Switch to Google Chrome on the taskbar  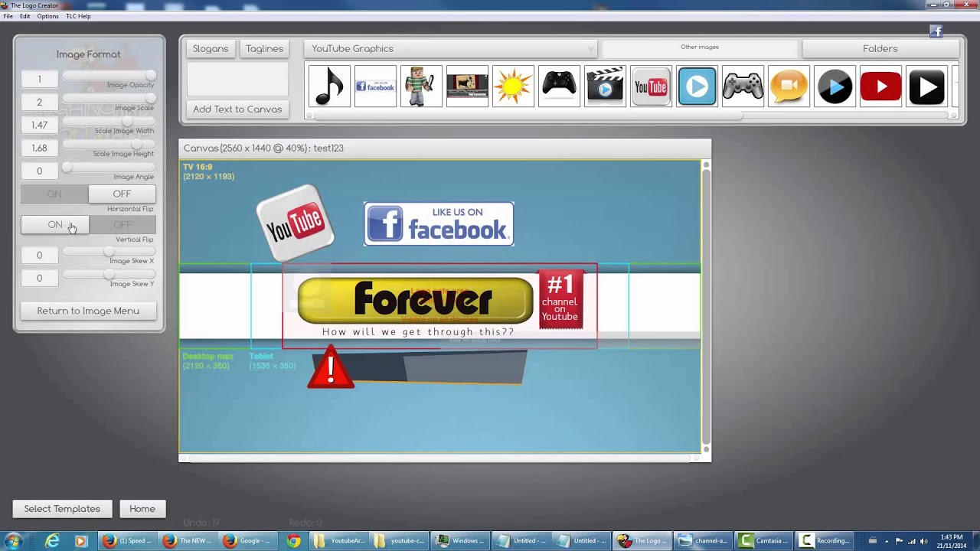point(293,541)
